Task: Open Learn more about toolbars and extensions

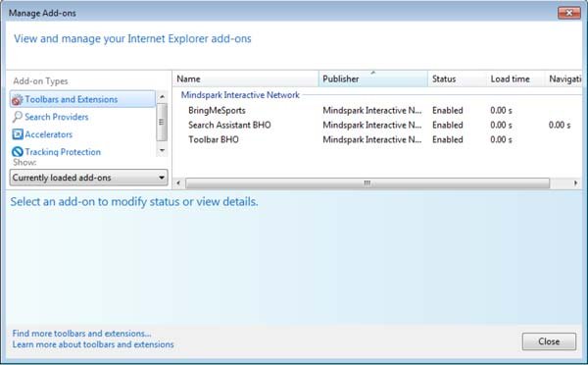Action: coord(93,344)
